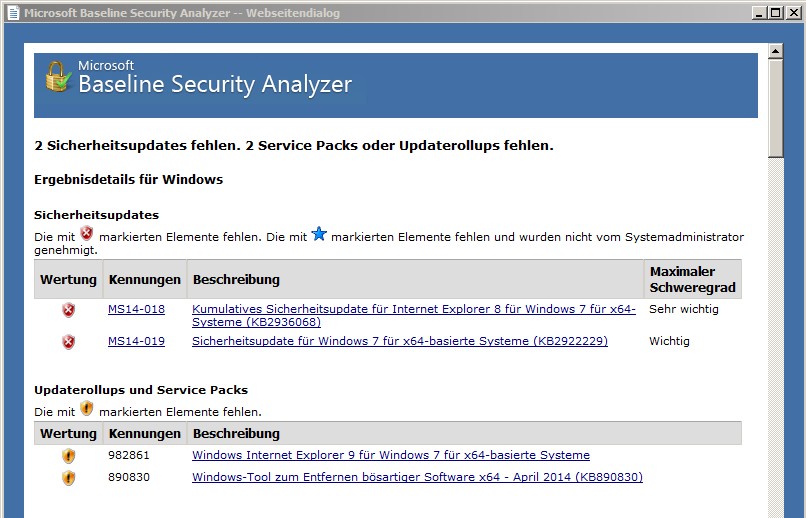Follow the KB2922229 Windows 7 security update link
This screenshot has height=518, width=806.
pyautogui.click(x=399, y=342)
